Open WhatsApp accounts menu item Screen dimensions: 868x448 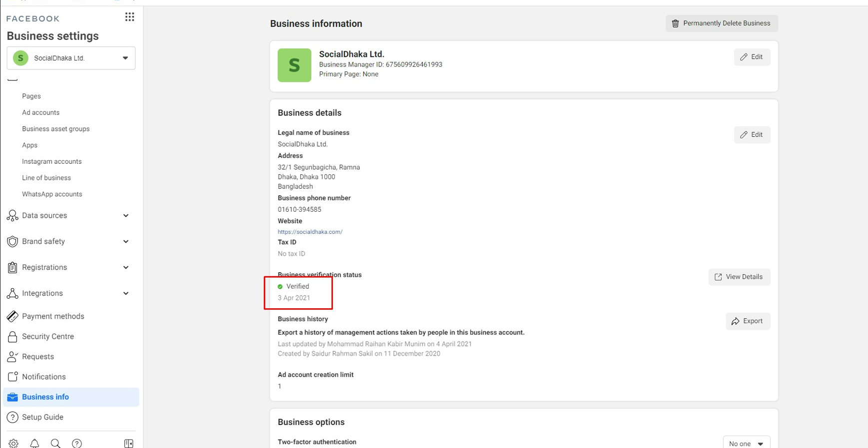point(52,194)
